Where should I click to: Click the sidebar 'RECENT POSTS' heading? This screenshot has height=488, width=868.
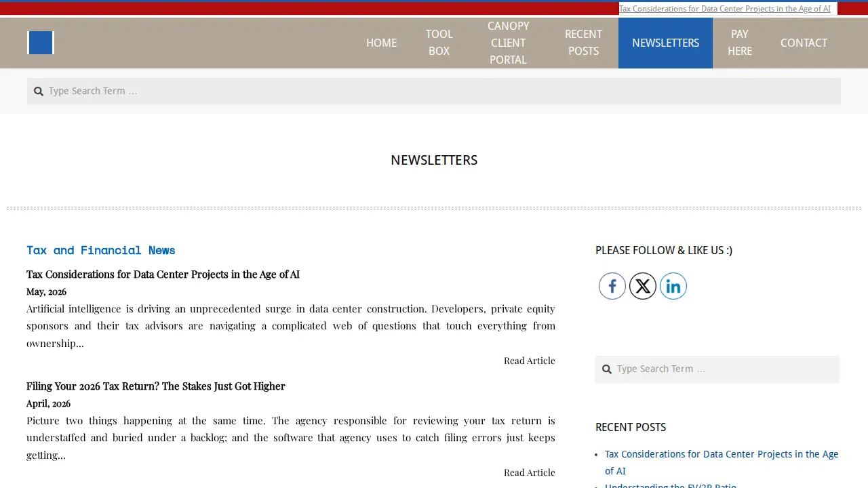[x=631, y=428]
